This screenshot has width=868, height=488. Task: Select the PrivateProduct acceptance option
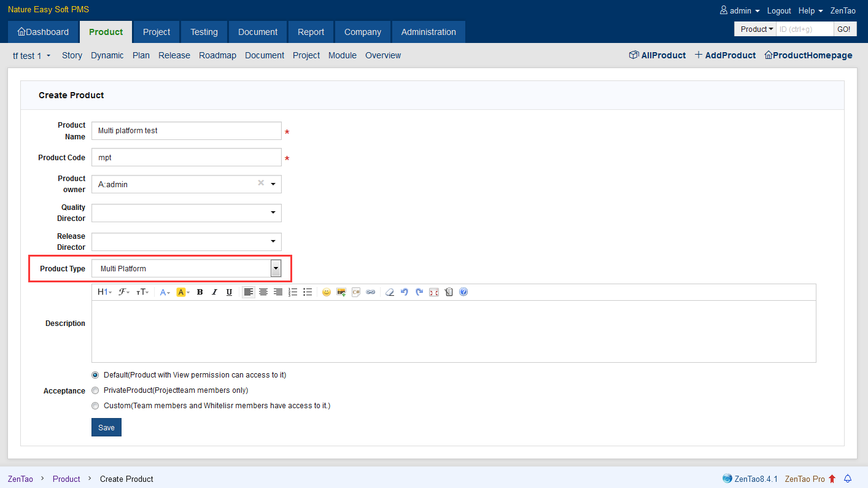(95, 390)
